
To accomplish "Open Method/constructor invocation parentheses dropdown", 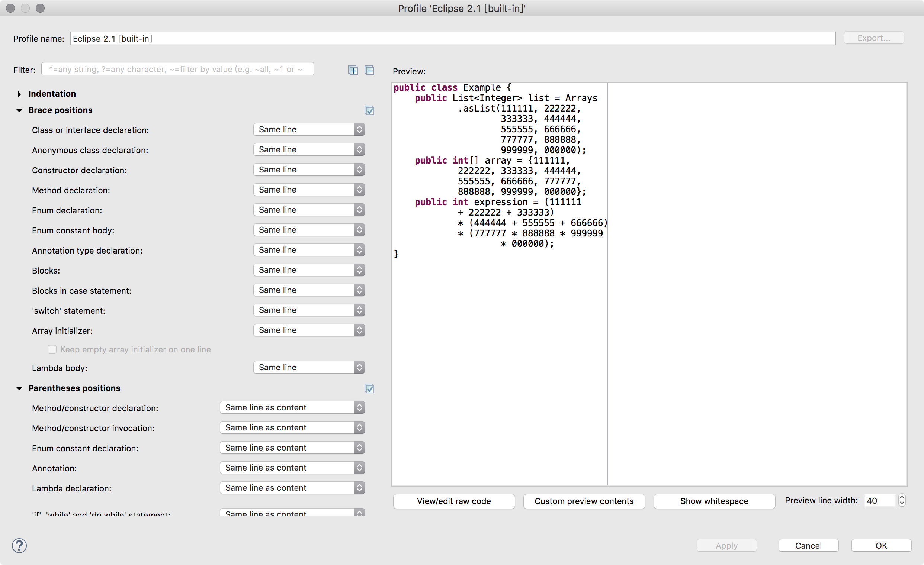I will (292, 428).
